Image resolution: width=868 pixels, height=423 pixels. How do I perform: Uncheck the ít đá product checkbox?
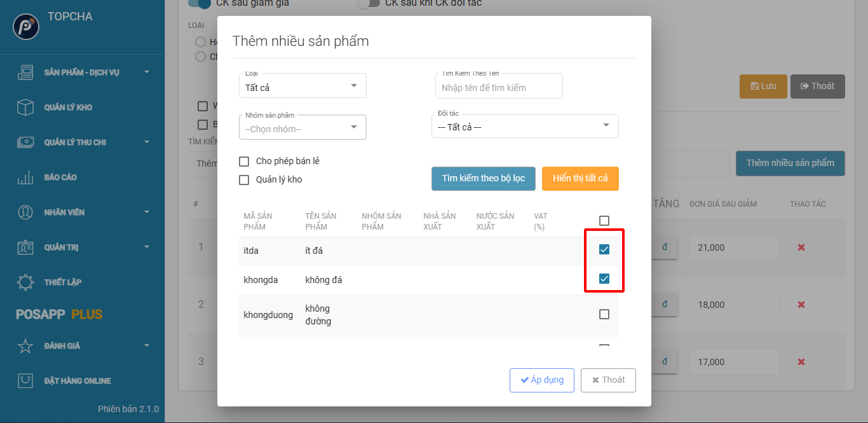(x=604, y=249)
